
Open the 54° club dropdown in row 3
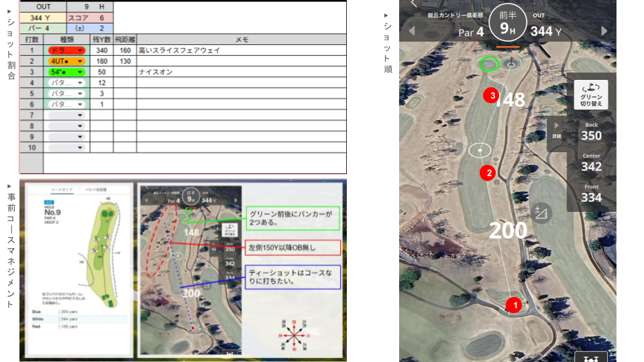pyautogui.click(x=66, y=72)
